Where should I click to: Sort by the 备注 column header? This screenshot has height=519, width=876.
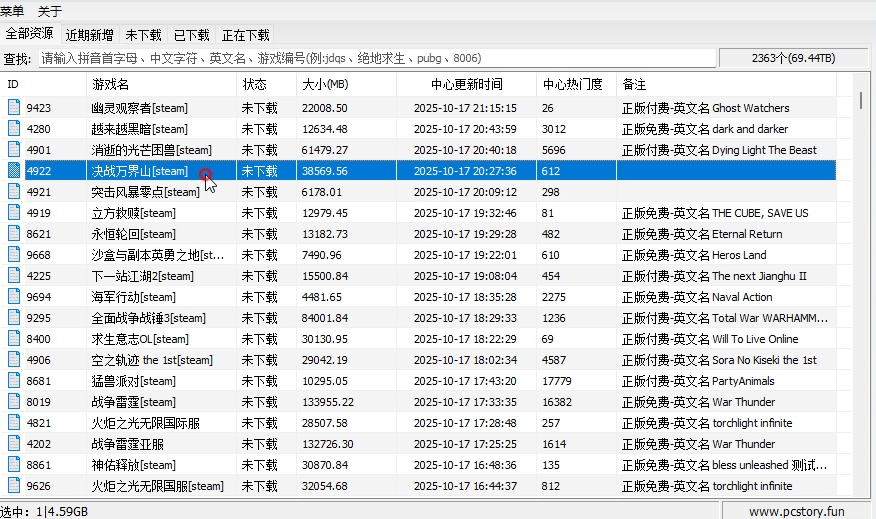coord(726,84)
